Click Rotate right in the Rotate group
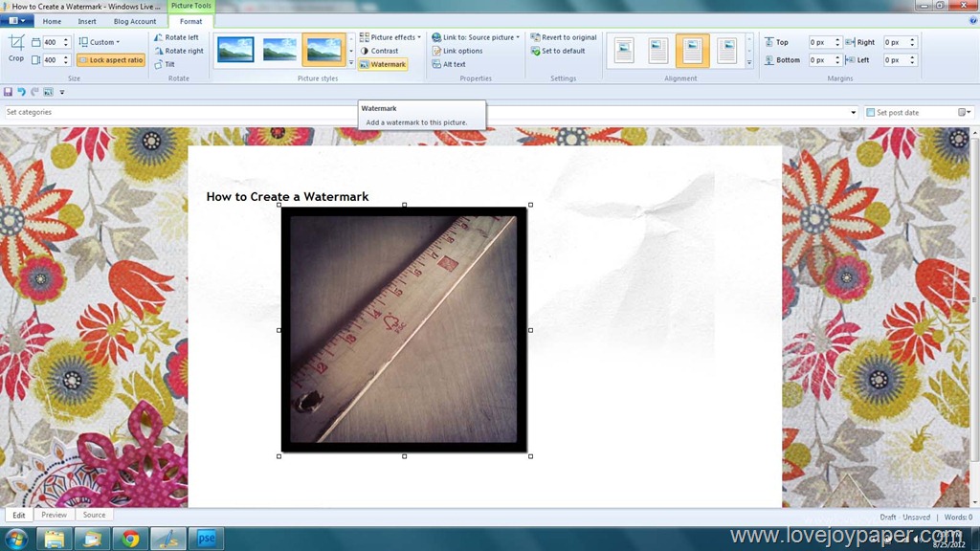 179,51
